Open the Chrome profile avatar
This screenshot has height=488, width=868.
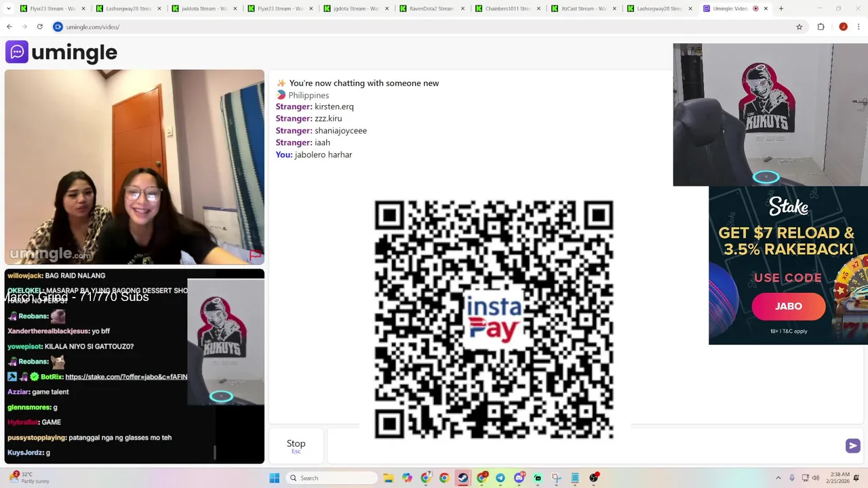pyautogui.click(x=843, y=27)
